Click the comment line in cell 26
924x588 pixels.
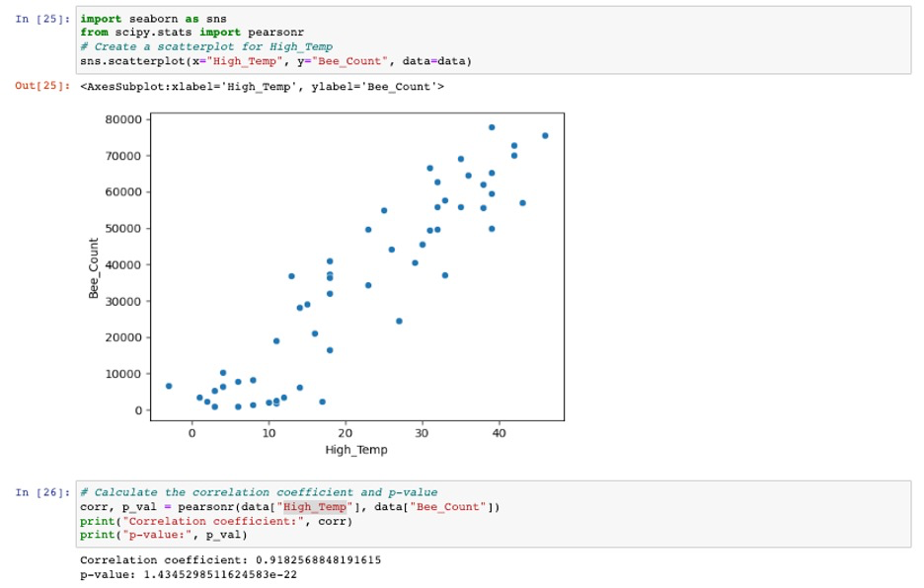click(259, 492)
